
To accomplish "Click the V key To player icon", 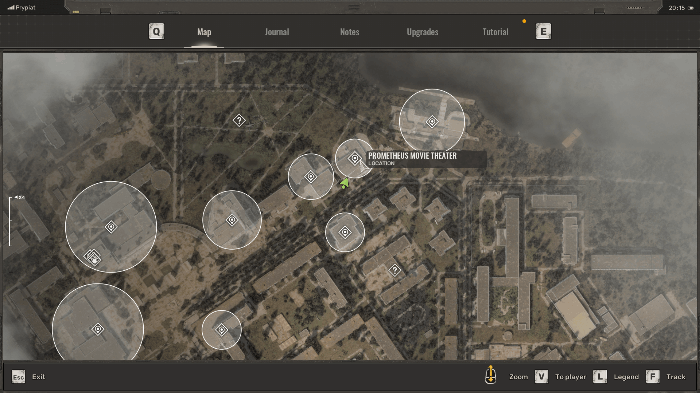I will click(541, 376).
